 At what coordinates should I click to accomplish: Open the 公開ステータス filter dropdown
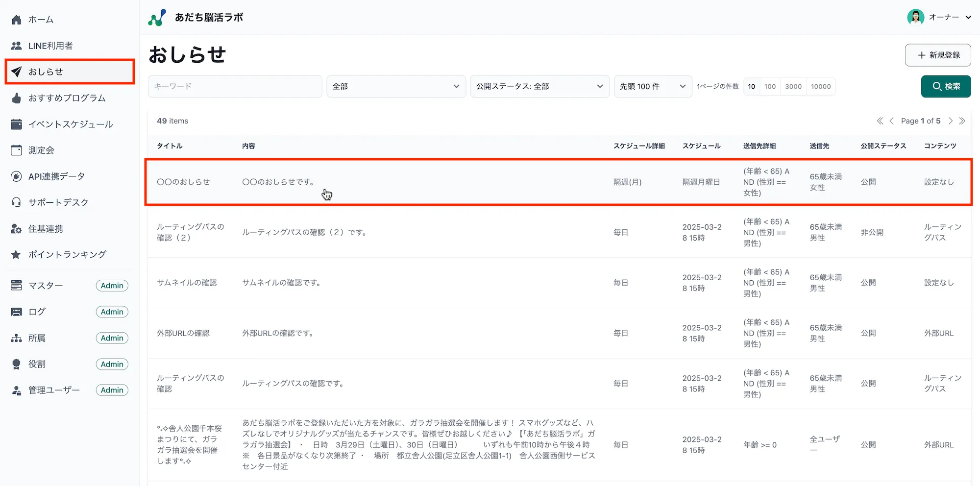[x=539, y=86]
